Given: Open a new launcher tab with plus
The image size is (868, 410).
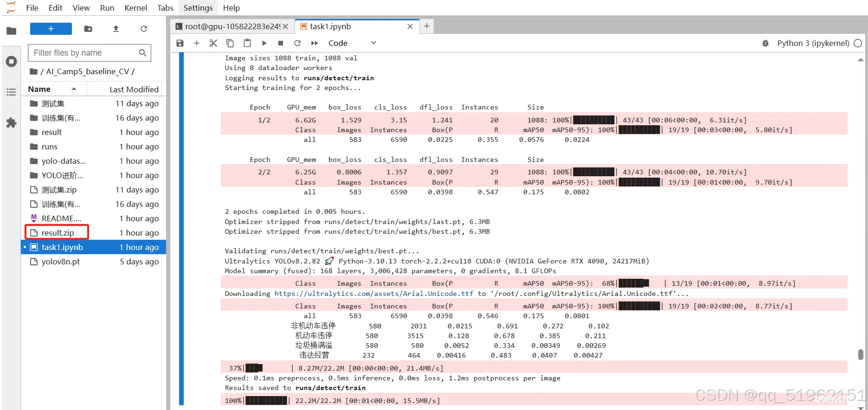Looking at the screenshot, I should pyautogui.click(x=427, y=26).
